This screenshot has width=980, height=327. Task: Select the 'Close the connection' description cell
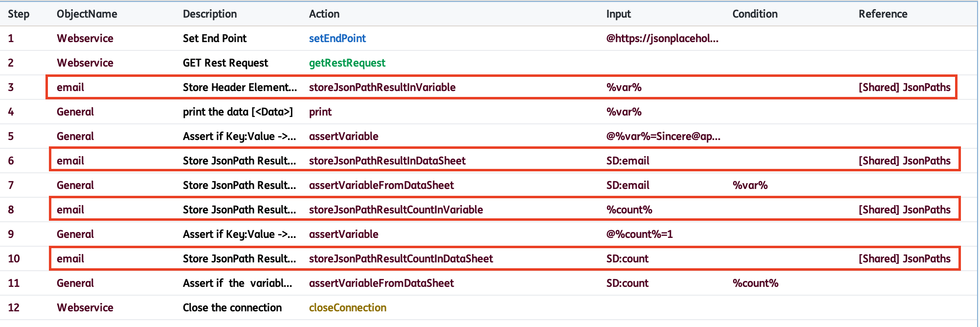[x=232, y=307]
